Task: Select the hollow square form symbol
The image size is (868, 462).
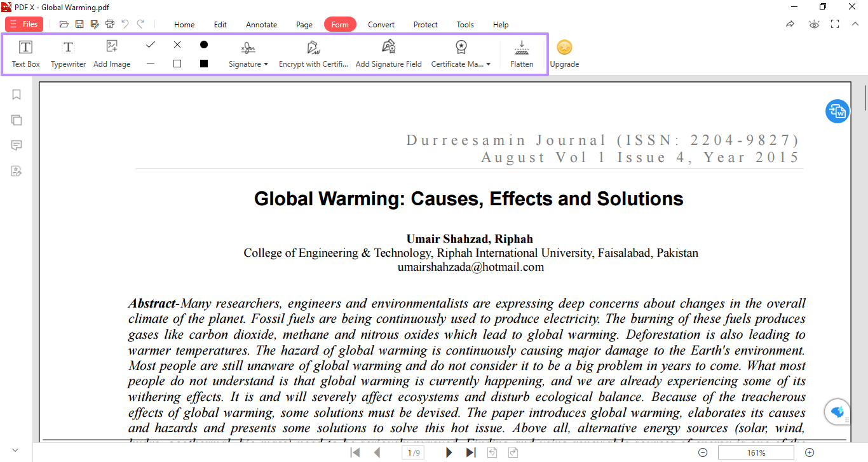Action: (177, 63)
